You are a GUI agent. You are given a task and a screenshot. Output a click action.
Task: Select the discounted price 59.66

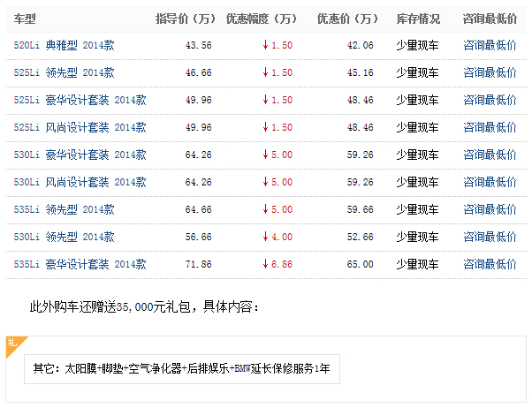click(360, 209)
